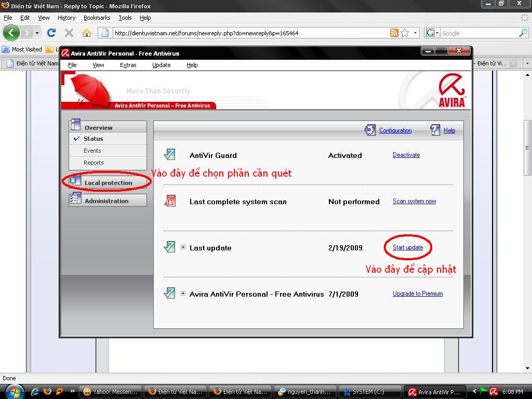Click the Deactivate AntiVir Guard link
Image resolution: width=532 pixels, height=399 pixels.
(x=406, y=155)
